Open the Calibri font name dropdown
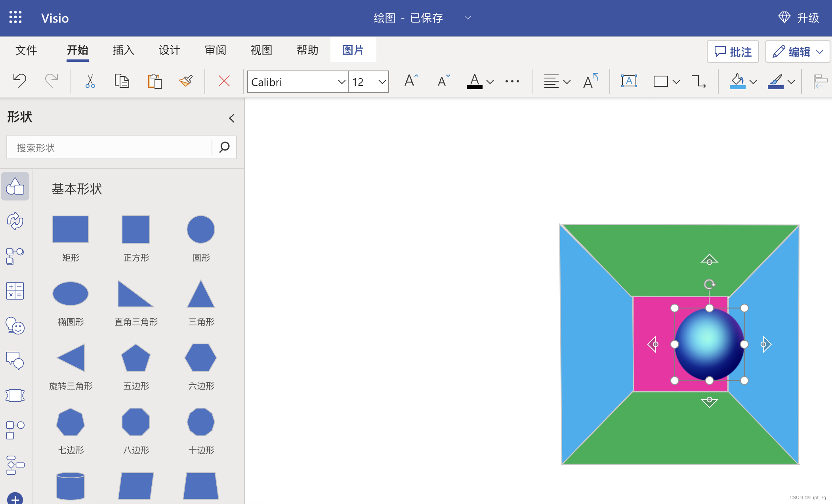 pyautogui.click(x=341, y=82)
